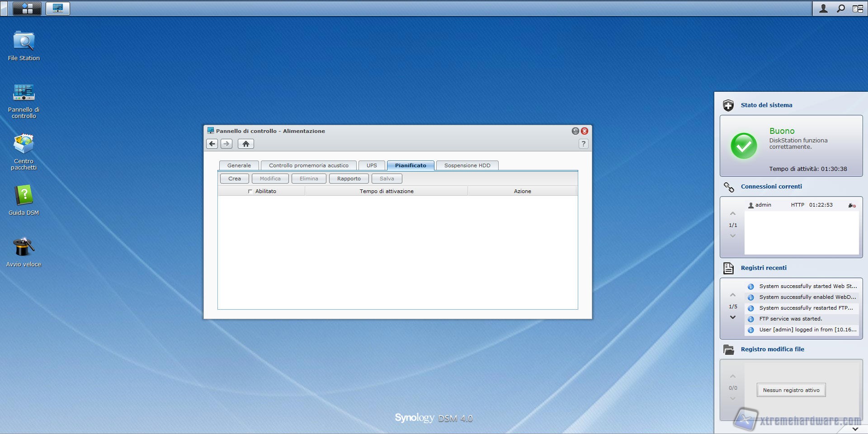Image resolution: width=868 pixels, height=434 pixels.
Task: Click the back arrow in Control Panel
Action: (212, 144)
